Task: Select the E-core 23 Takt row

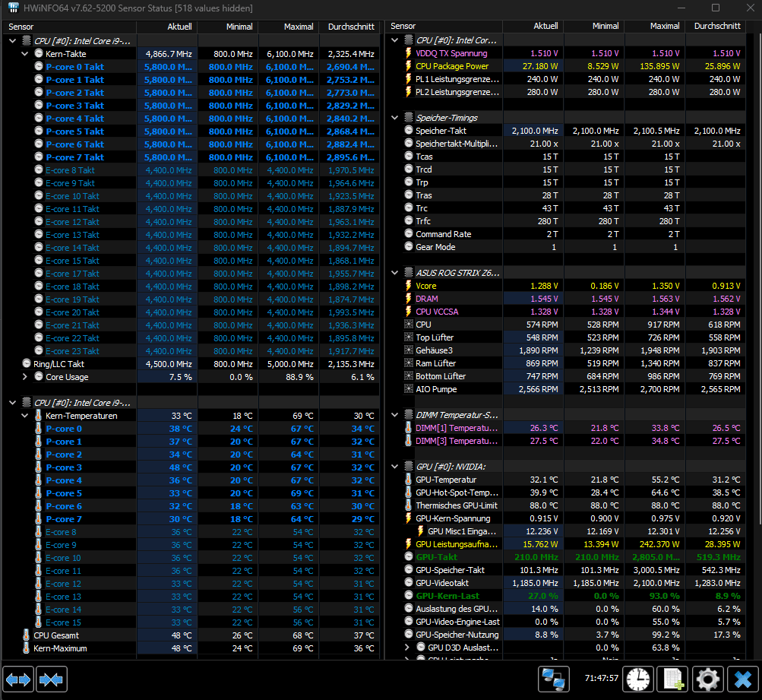Action: coord(191,351)
